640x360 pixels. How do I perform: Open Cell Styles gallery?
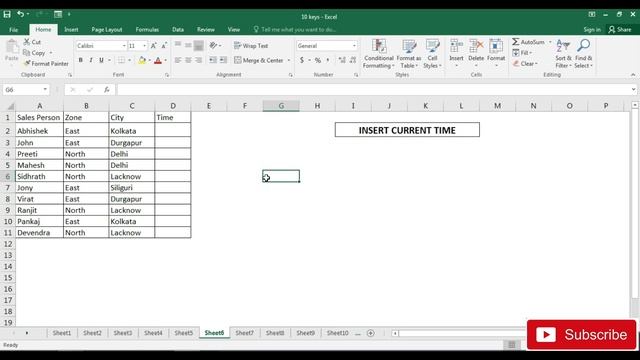pyautogui.click(x=432, y=54)
